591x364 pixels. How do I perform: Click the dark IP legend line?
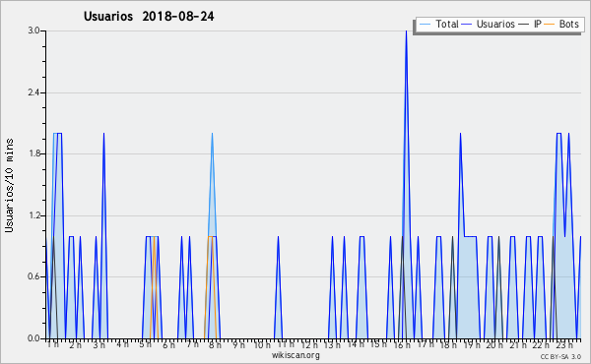pos(524,25)
